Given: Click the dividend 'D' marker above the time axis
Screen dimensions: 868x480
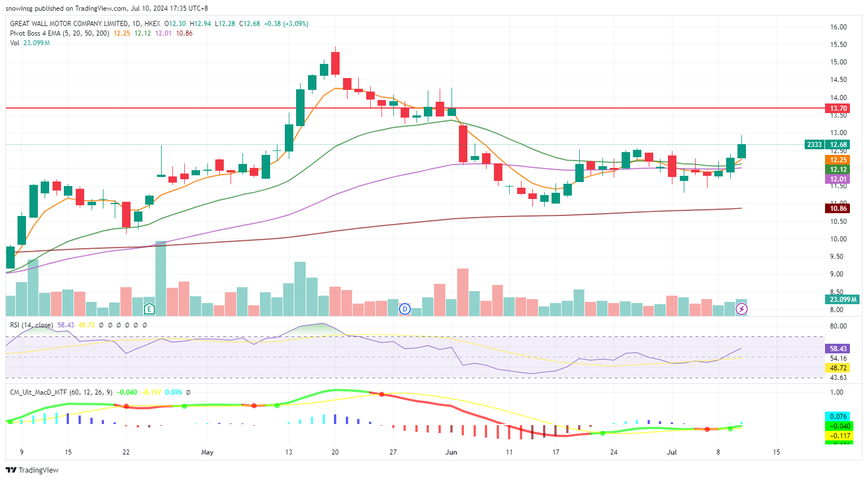Looking at the screenshot, I should [x=405, y=309].
